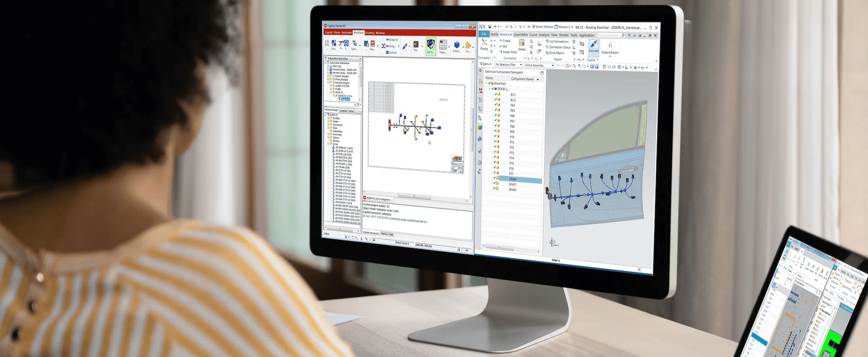Click the diagram's horizontal scrollbar thumb
Image resolution: width=868 pixels, height=357 pixels.
pyautogui.click(x=414, y=197)
